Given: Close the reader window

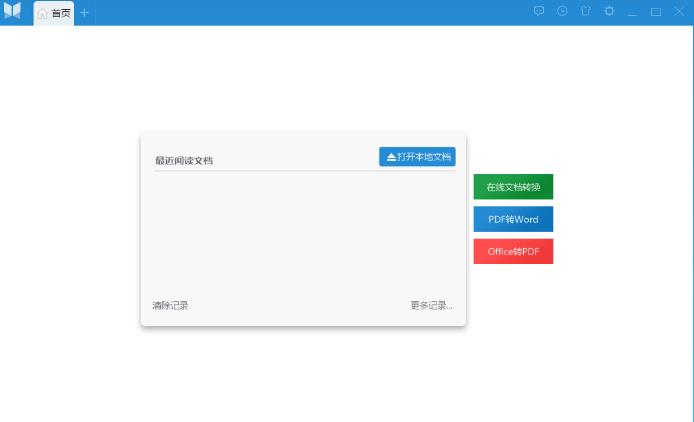Looking at the screenshot, I should coord(679,11).
